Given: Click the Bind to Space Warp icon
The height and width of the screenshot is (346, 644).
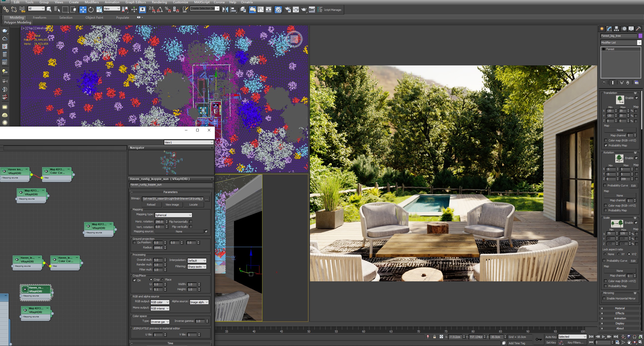Looking at the screenshot, I should click(x=22, y=10).
